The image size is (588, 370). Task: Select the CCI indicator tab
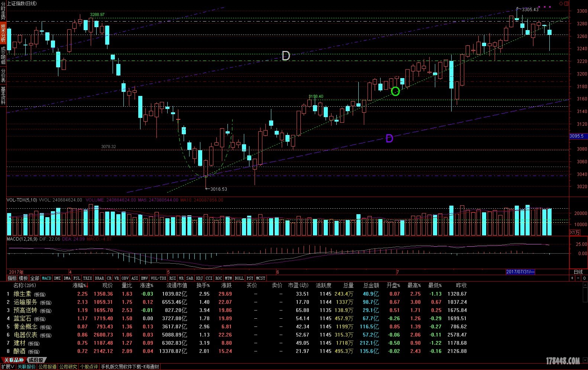click(209, 278)
